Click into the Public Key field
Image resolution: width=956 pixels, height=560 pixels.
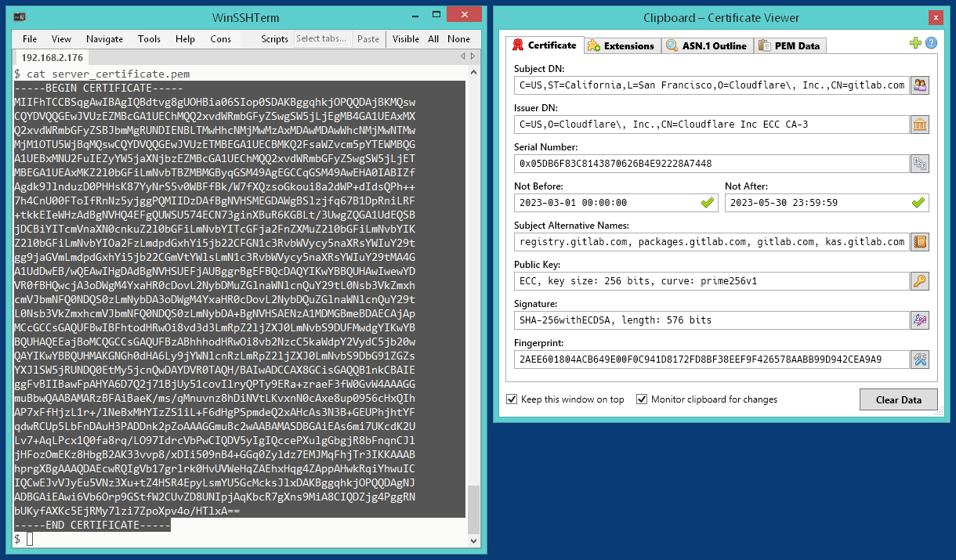tap(712, 280)
